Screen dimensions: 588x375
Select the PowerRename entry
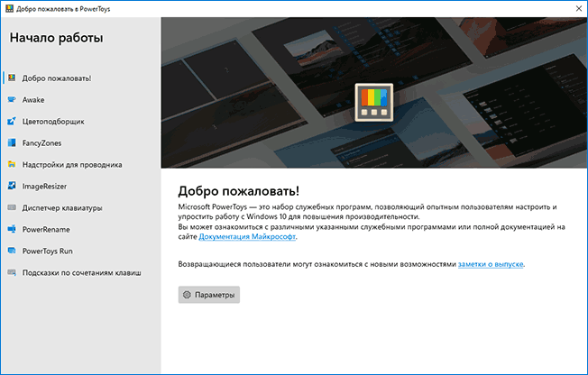coord(80,229)
